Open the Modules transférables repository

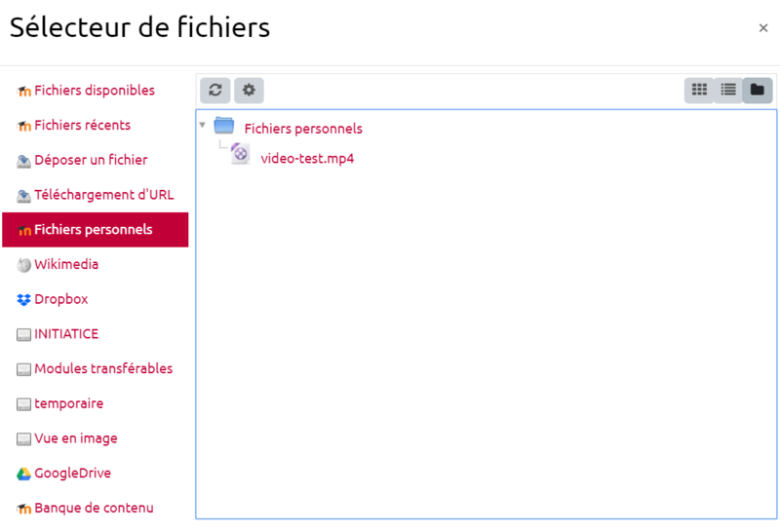[103, 369]
